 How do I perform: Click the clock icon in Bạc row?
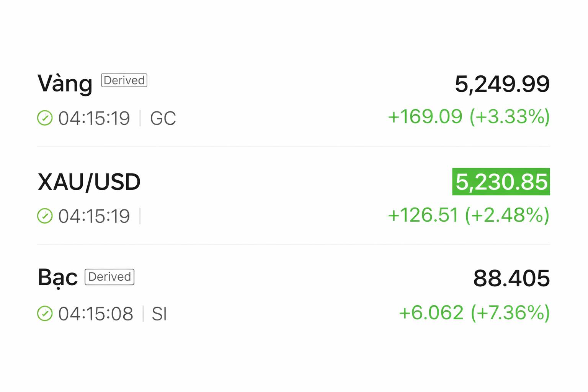coord(45,314)
